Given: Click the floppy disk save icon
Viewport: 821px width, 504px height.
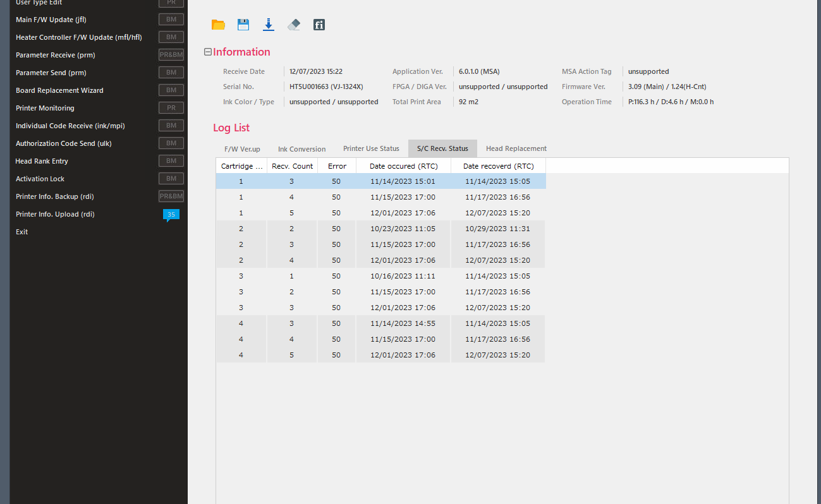Looking at the screenshot, I should pos(243,25).
